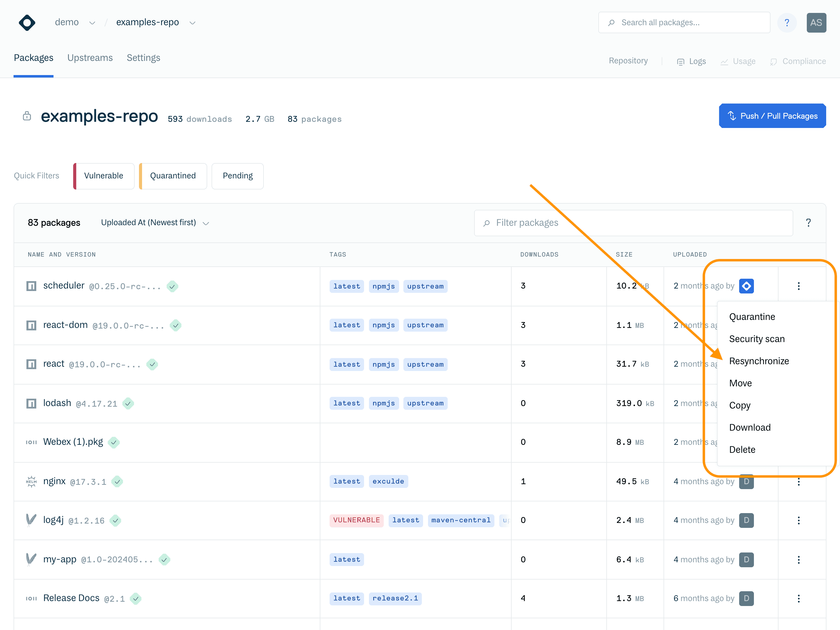Click green verified badge next to lodash
Viewport: 840px width, 630px height.
pyautogui.click(x=128, y=404)
